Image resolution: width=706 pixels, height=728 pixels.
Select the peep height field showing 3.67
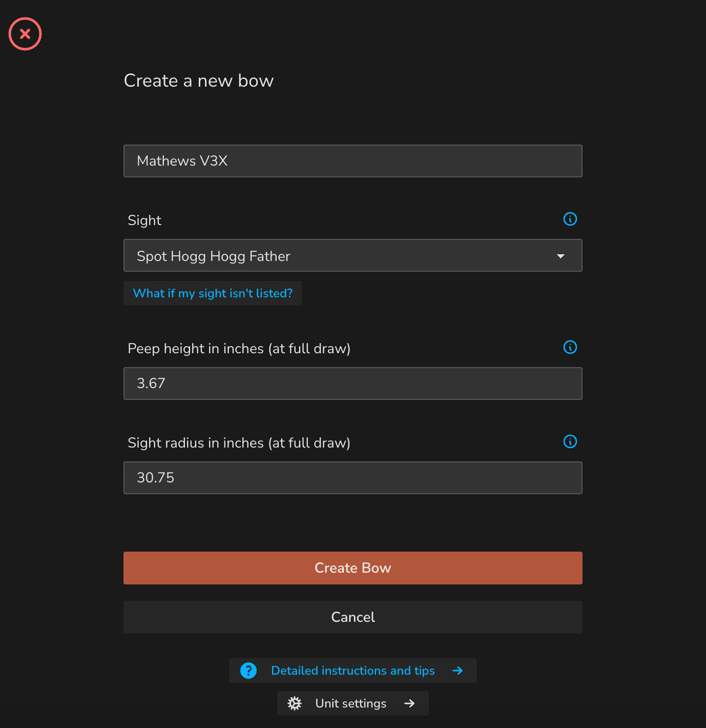[353, 383]
